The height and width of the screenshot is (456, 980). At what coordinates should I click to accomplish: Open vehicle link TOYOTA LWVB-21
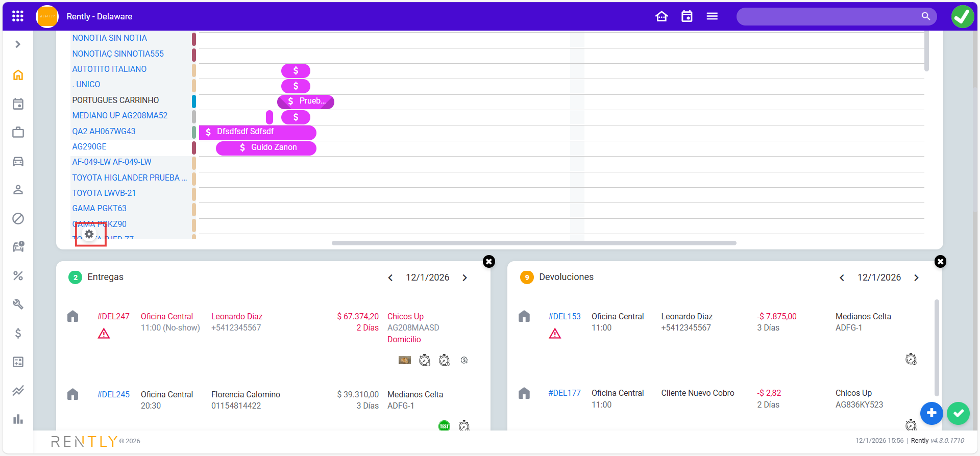click(x=104, y=193)
